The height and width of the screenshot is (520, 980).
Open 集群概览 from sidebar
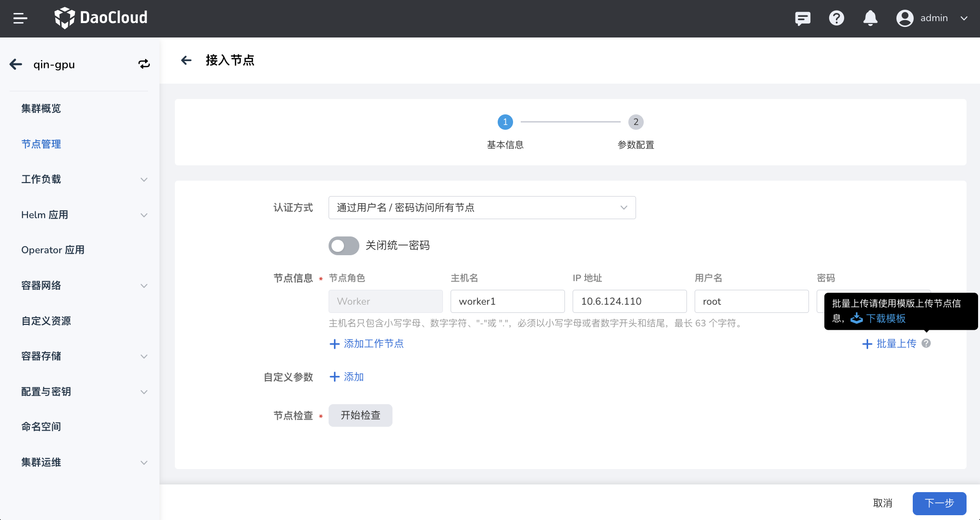[41, 109]
